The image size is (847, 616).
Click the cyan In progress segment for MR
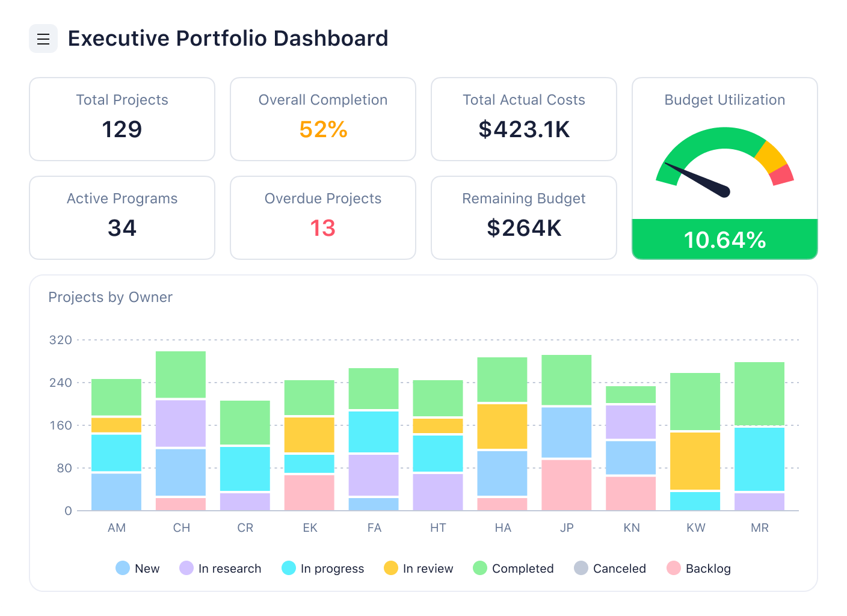tap(759, 459)
